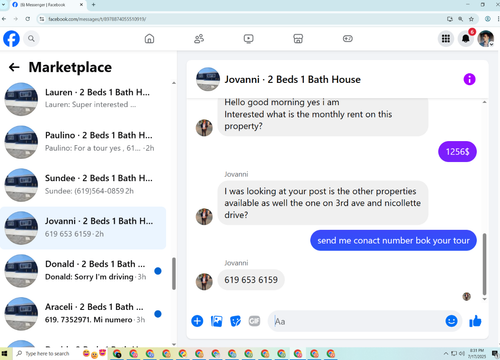Open Paulino's 2 Beds 1 Bath conversation

(83, 142)
